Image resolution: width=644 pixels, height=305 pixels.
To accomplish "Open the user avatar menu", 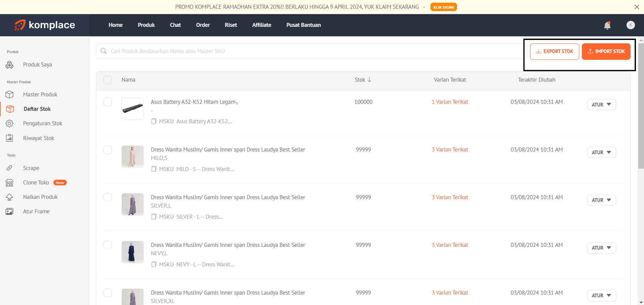I will click(x=631, y=25).
